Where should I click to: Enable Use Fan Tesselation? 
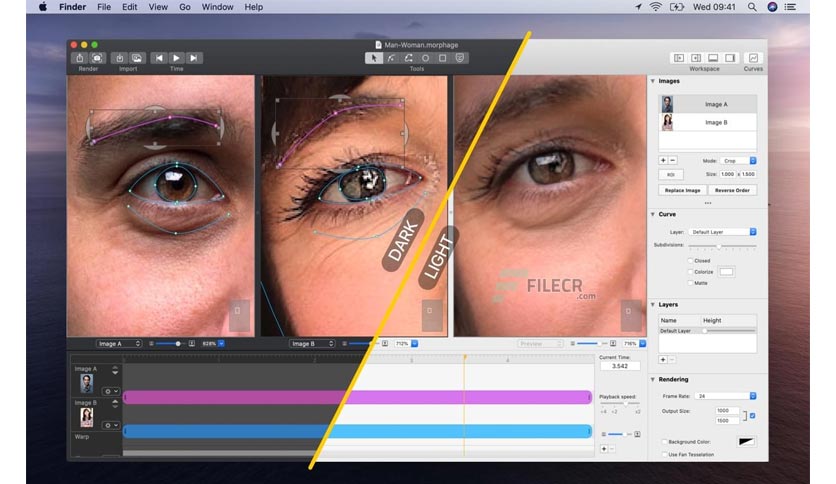(x=664, y=455)
